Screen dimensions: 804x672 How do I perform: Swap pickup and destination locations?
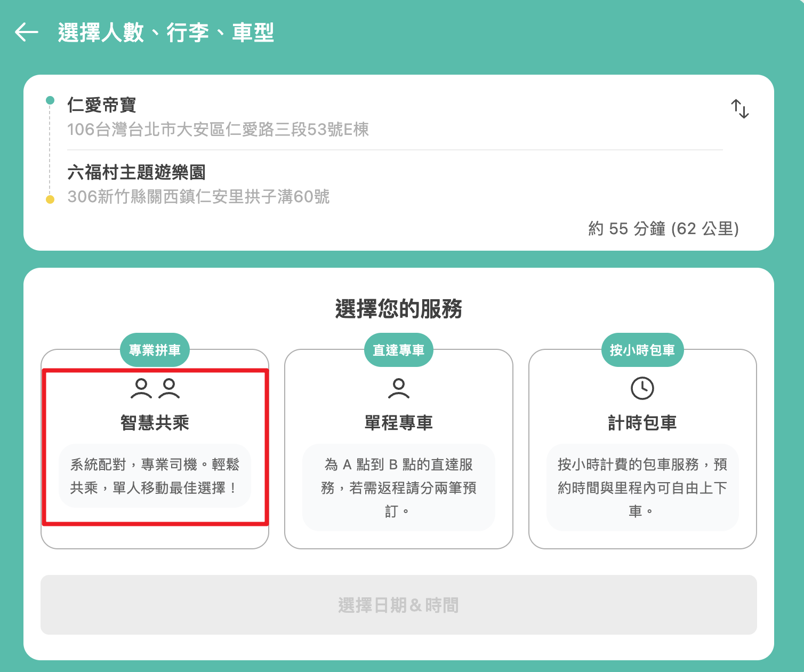point(740,109)
